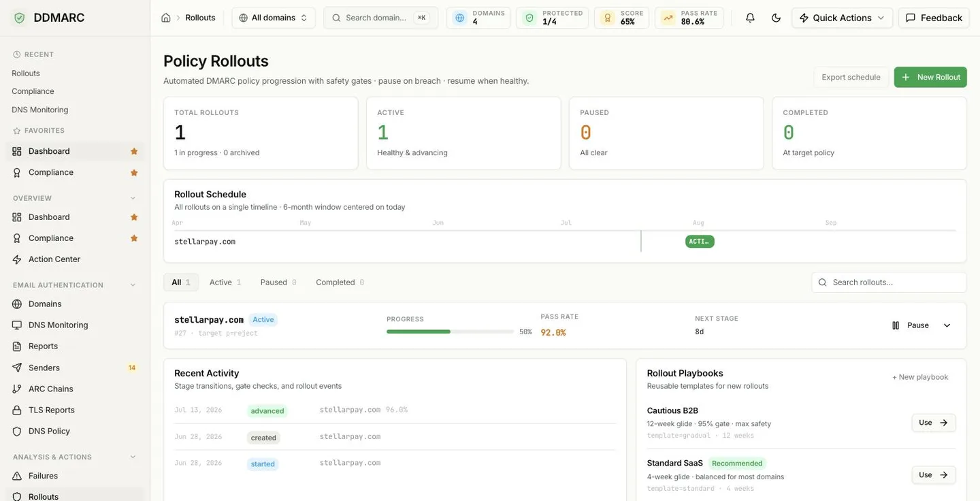Viewport: 980px width, 501px height.
Task: Click ACTI marker on rollout timeline
Action: pos(700,241)
